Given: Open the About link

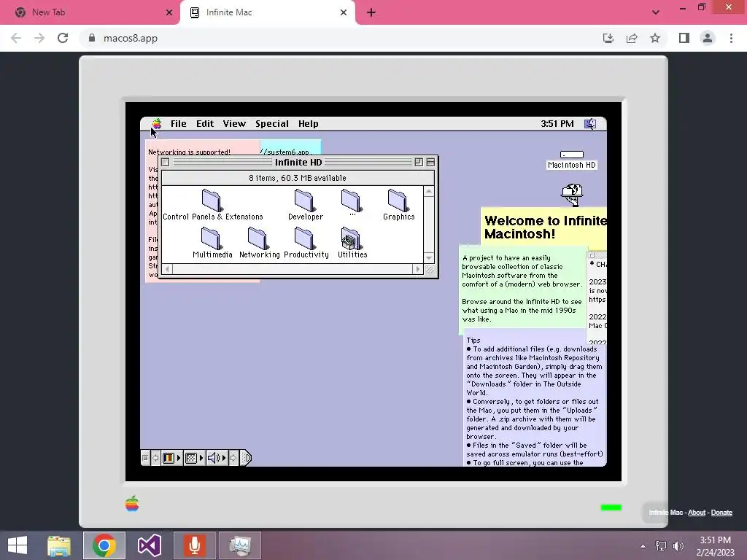Looking at the screenshot, I should tap(697, 513).
